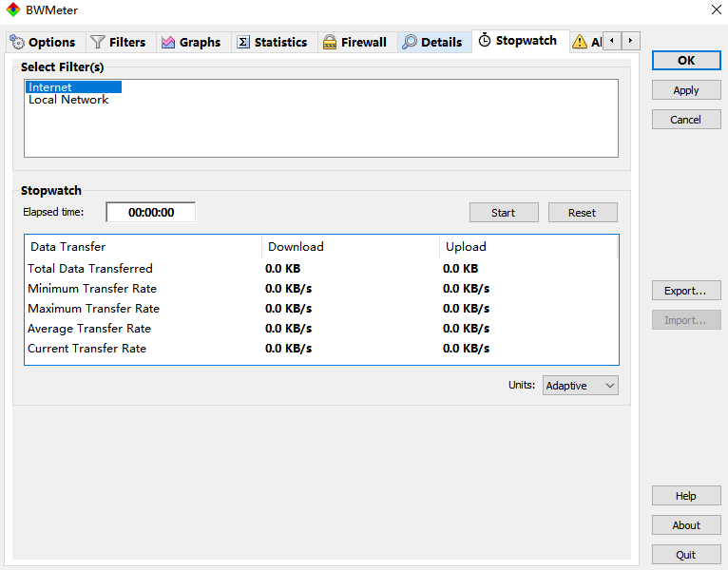Image resolution: width=728 pixels, height=570 pixels.
Task: Open the About dialog
Action: point(686,525)
